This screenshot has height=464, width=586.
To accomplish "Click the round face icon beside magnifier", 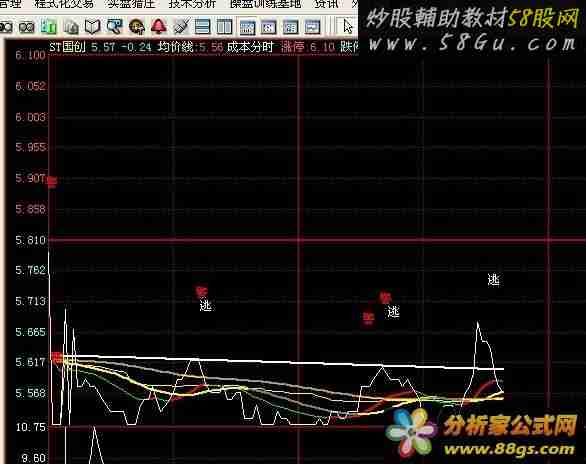I will coord(137,27).
